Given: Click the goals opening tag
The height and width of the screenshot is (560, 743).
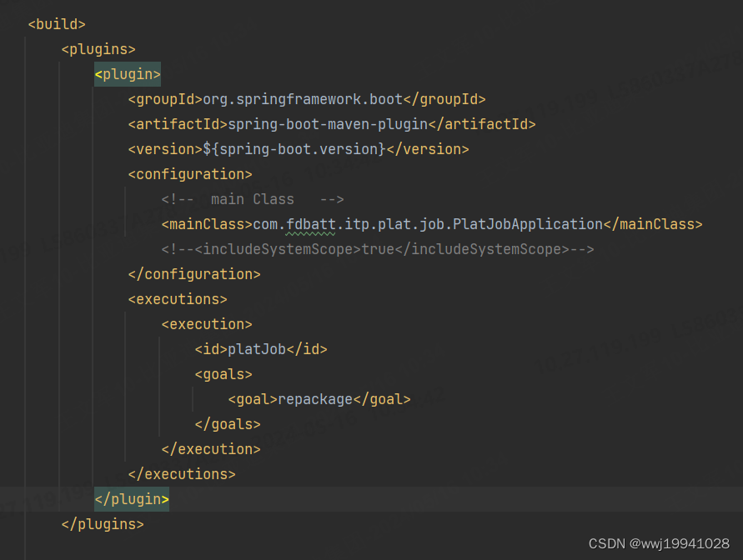Looking at the screenshot, I should pyautogui.click(x=223, y=374).
